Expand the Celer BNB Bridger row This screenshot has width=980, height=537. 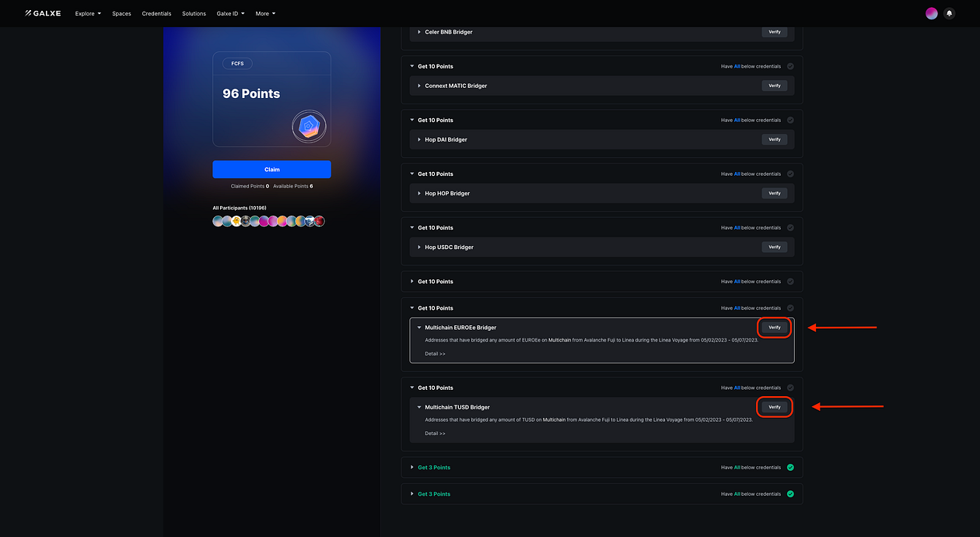(419, 32)
